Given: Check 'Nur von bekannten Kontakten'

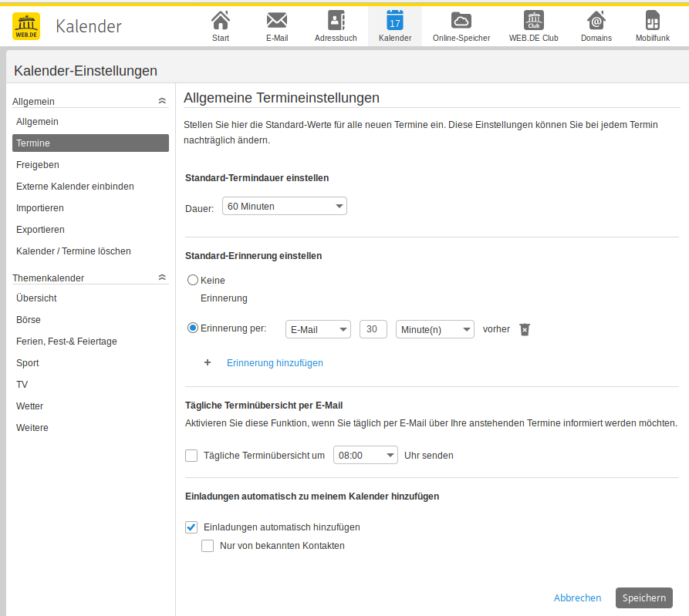Looking at the screenshot, I should [x=208, y=546].
